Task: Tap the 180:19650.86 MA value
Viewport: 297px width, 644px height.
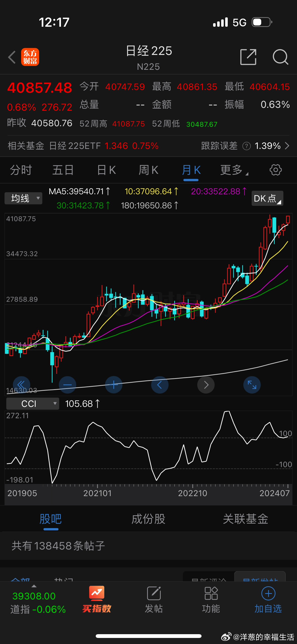Action: pyautogui.click(x=150, y=206)
